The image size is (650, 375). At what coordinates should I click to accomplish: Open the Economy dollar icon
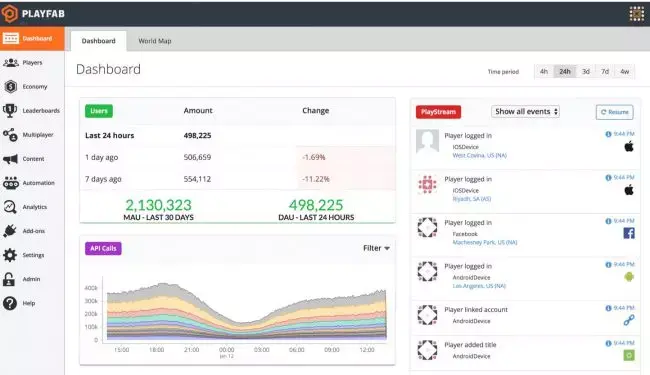(x=10, y=87)
